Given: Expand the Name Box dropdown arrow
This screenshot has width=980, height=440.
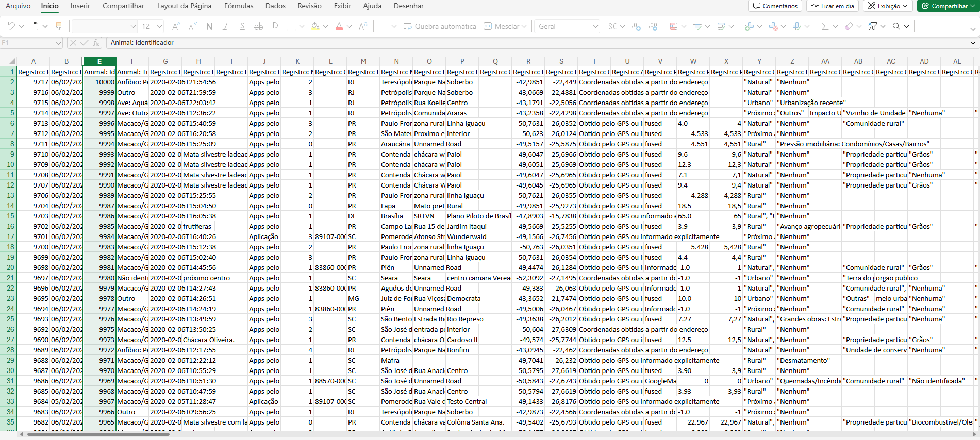Looking at the screenshot, I should pyautogui.click(x=58, y=43).
